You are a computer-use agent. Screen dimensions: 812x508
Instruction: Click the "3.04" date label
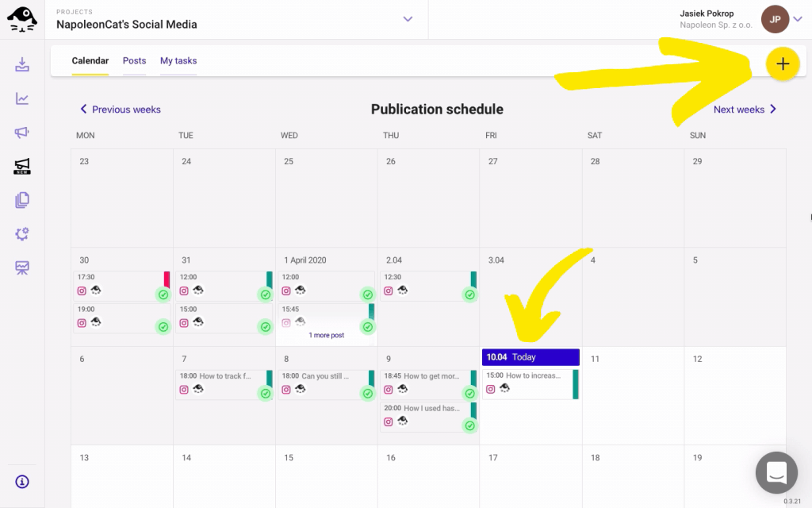coord(496,260)
